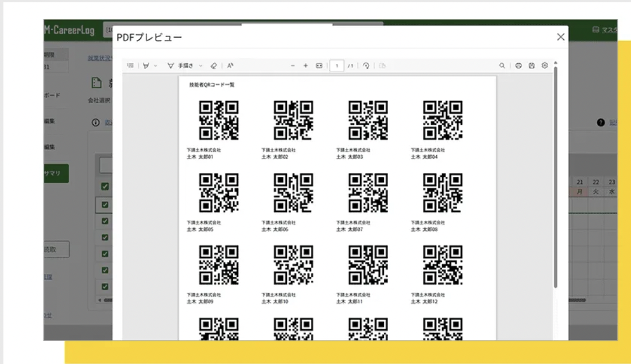
Task: Click the 技能者QRコード一覧 page heading
Action: [x=212, y=85]
